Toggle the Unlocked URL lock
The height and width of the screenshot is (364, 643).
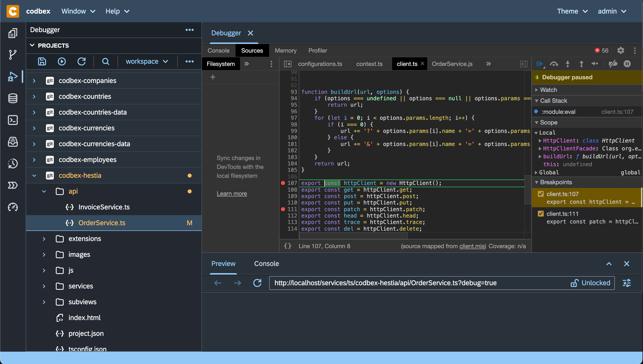point(590,283)
